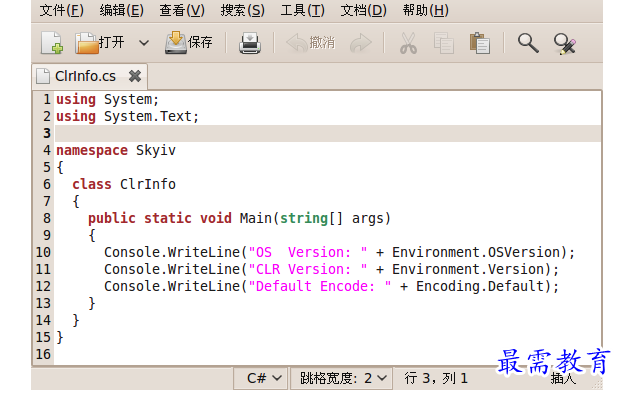Print the document using the printer icon
The image size is (619, 393).
tap(249, 43)
